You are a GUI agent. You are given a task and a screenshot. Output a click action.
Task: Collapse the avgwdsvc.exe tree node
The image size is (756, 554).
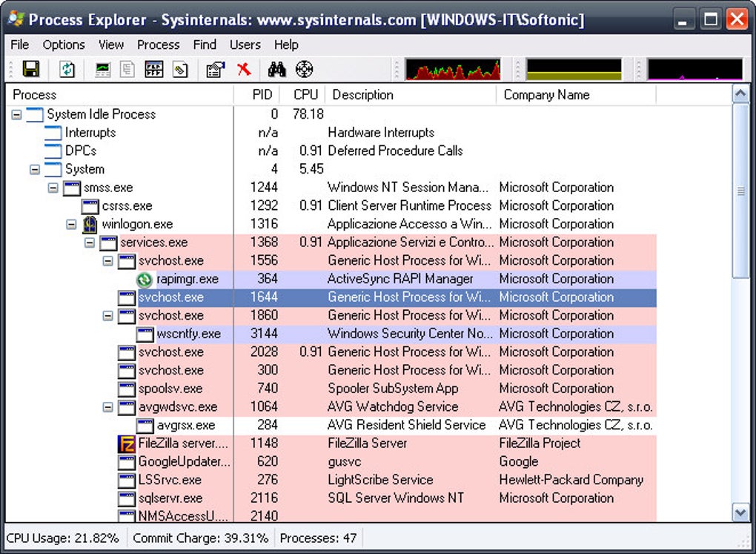pyautogui.click(x=107, y=407)
